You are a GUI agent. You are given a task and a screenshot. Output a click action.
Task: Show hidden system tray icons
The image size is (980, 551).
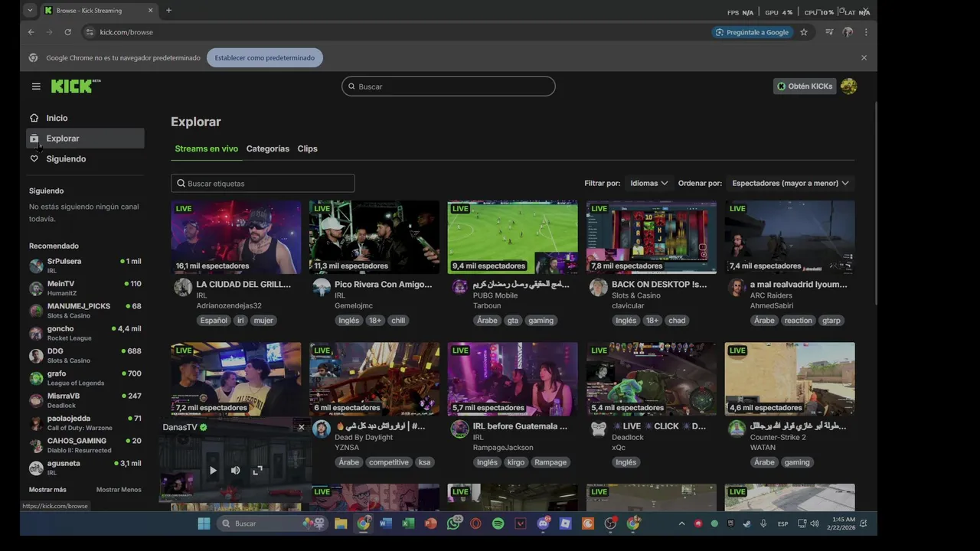click(681, 523)
